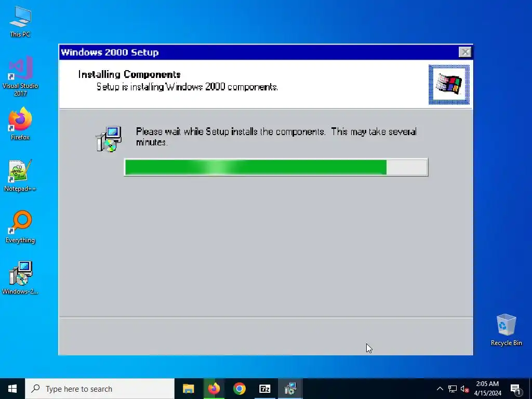Click 'Setup is installing Windows 2000 components.' text
This screenshot has width=532, height=399.
point(187,87)
